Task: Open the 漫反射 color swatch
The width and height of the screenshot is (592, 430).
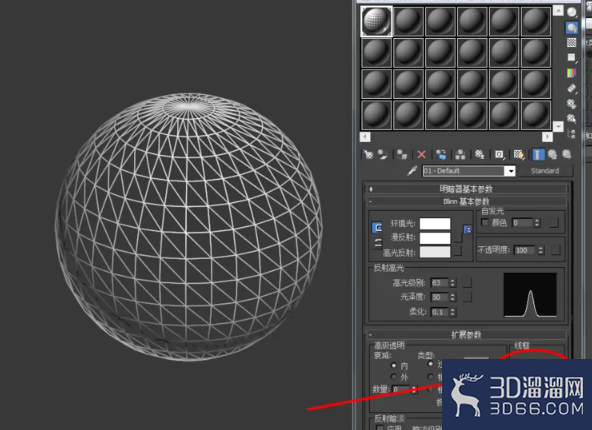Action: (x=435, y=238)
